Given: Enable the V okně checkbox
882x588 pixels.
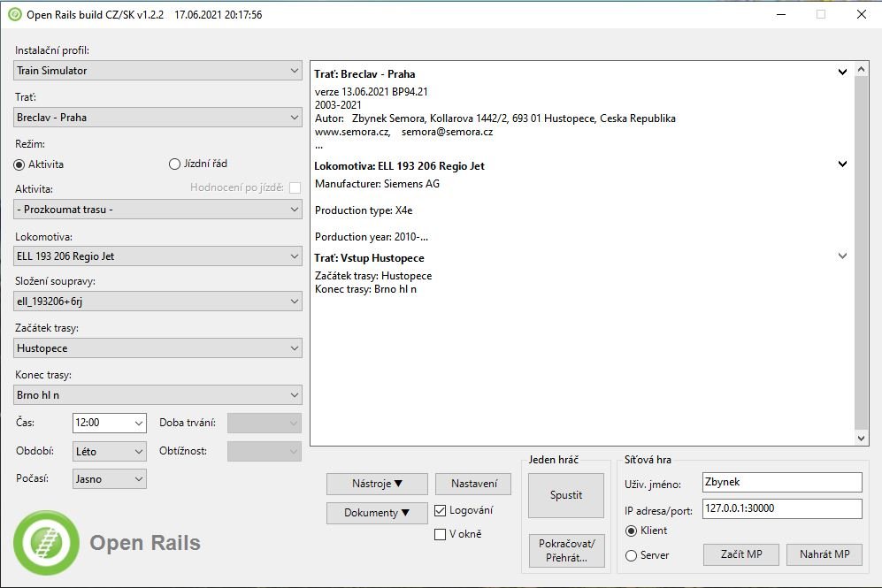Looking at the screenshot, I should click(x=440, y=534).
